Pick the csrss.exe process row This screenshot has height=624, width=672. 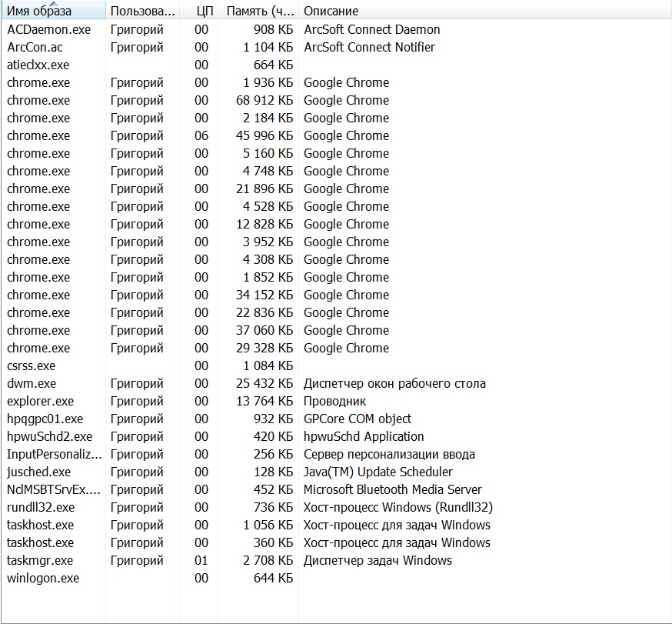[x=31, y=365]
